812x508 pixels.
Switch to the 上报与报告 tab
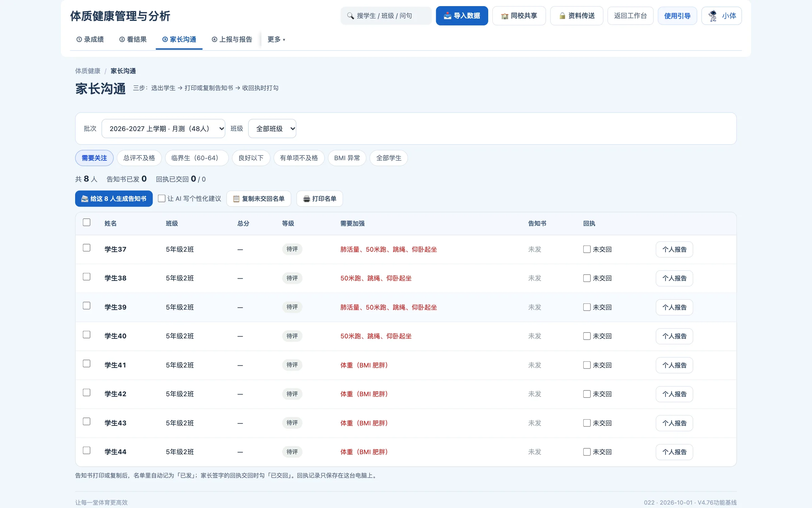point(232,40)
